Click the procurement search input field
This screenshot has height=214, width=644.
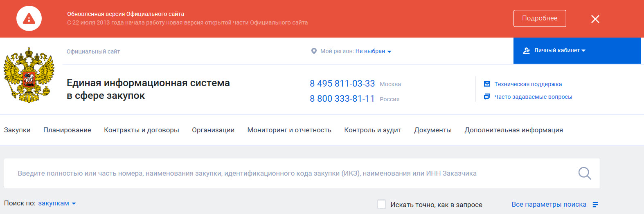point(286,173)
